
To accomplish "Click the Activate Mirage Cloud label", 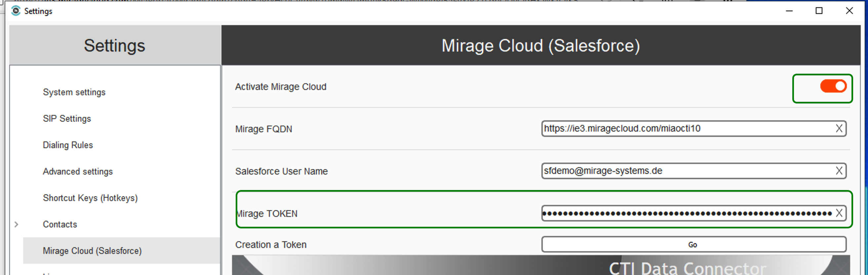I will [281, 87].
